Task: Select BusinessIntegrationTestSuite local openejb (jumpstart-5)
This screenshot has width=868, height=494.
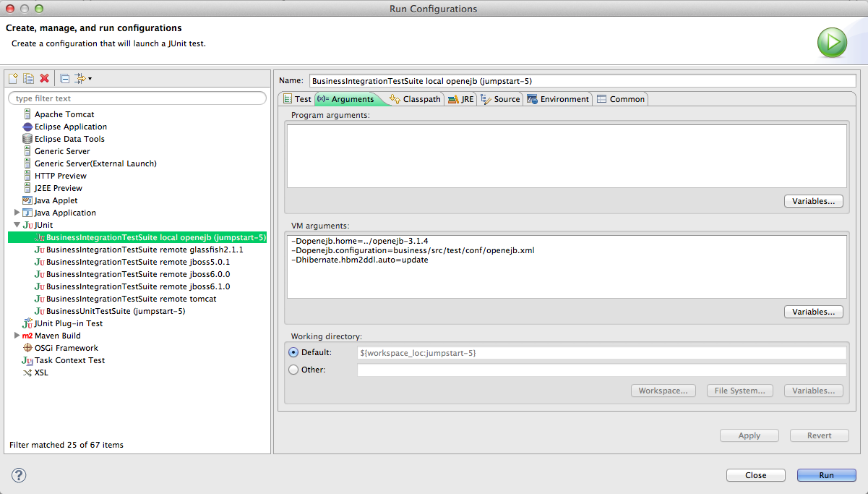Action: pos(156,237)
